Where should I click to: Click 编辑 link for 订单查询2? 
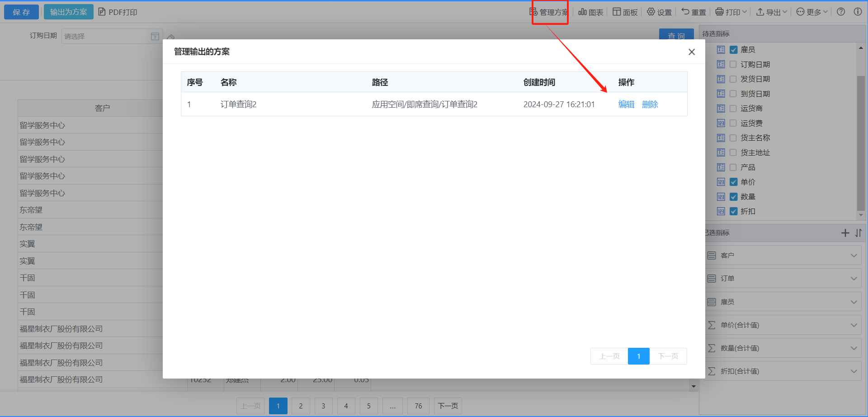[x=626, y=104]
